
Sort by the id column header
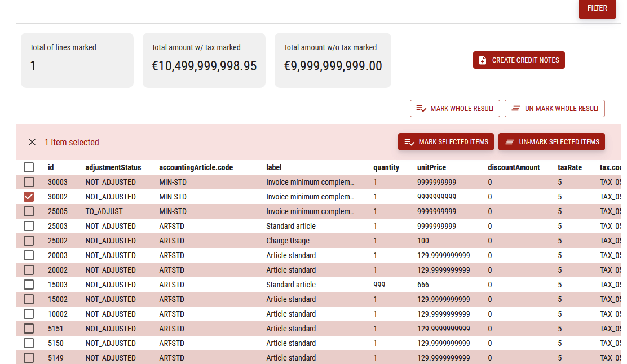(x=51, y=167)
